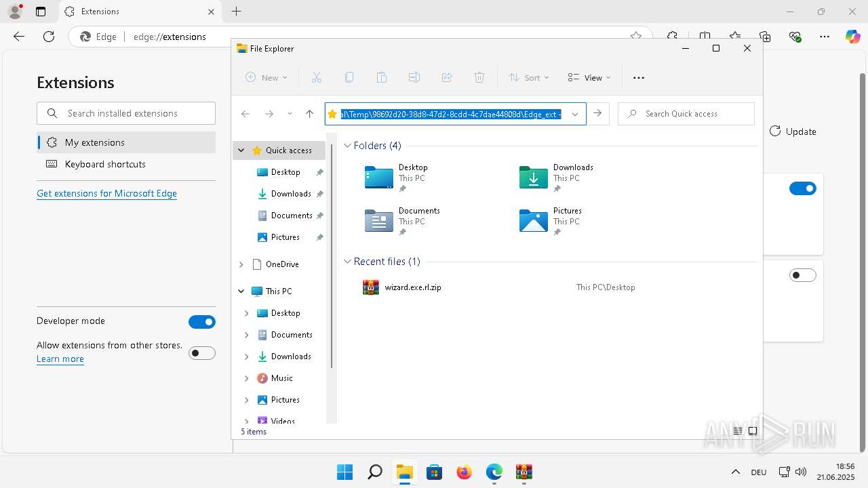Viewport: 868px width, 488px height.
Task: Enable the second extension's off toggle
Action: pyautogui.click(x=803, y=275)
